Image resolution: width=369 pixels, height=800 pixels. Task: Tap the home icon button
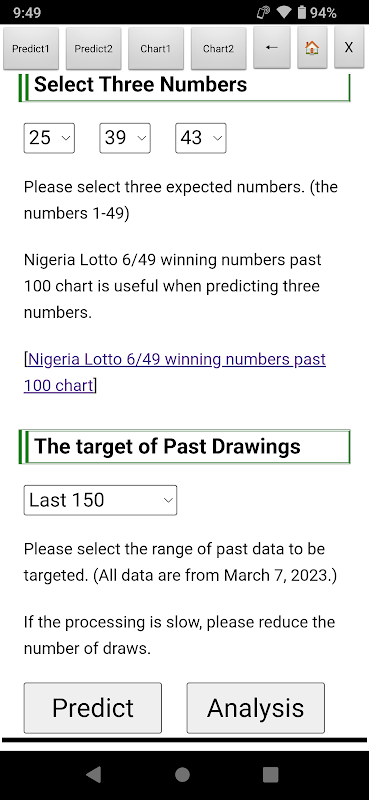312,48
